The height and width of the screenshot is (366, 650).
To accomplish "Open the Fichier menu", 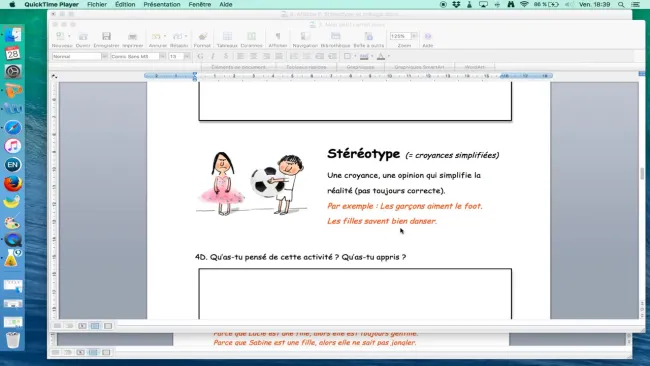I will point(97,5).
